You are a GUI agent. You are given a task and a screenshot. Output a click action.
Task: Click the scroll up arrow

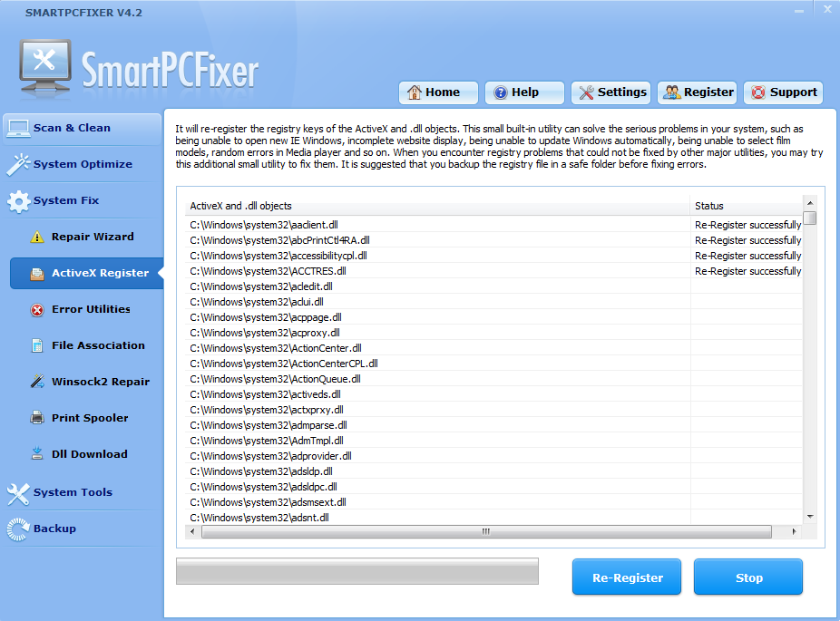(x=810, y=203)
